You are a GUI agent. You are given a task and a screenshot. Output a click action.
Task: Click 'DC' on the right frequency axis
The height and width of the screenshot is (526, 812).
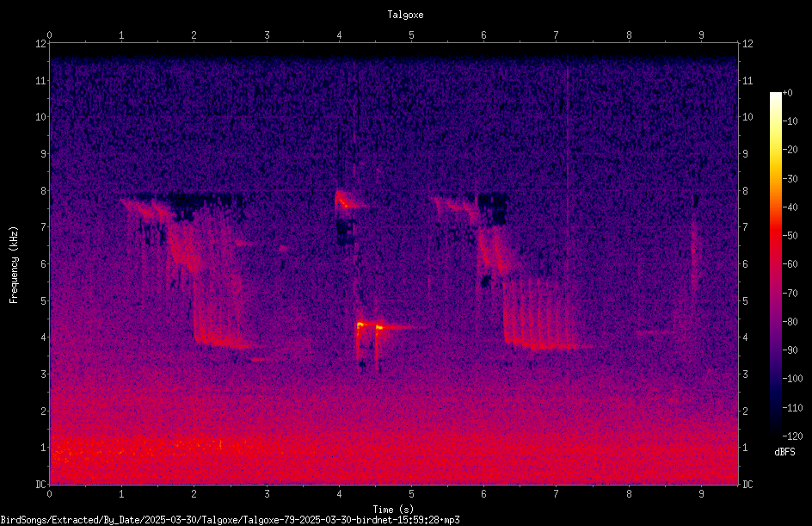click(747, 484)
